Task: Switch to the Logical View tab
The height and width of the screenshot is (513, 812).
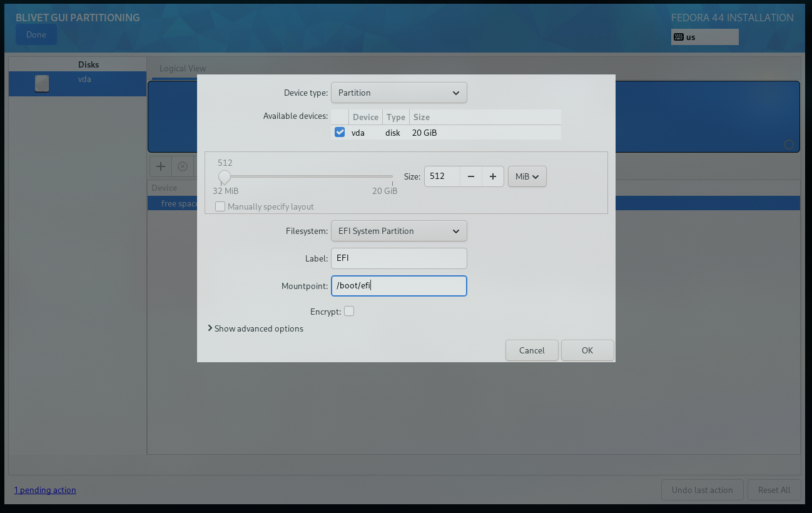Action: pos(183,69)
